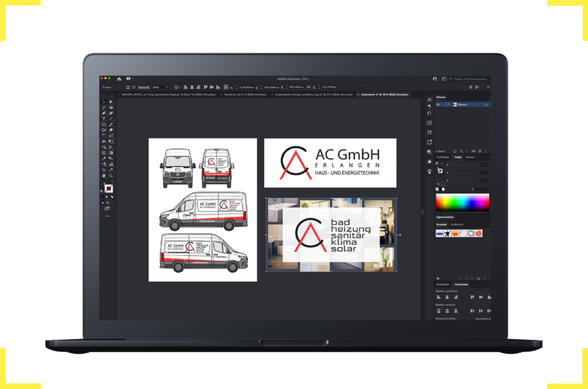Select the Rectangle tool
The width and height of the screenshot is (588, 389).
coord(104,124)
